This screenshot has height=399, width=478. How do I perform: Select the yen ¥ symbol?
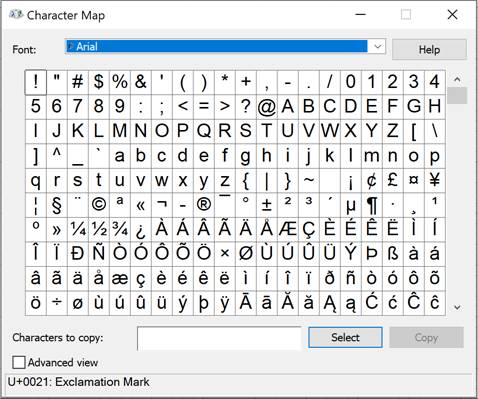pos(435,180)
